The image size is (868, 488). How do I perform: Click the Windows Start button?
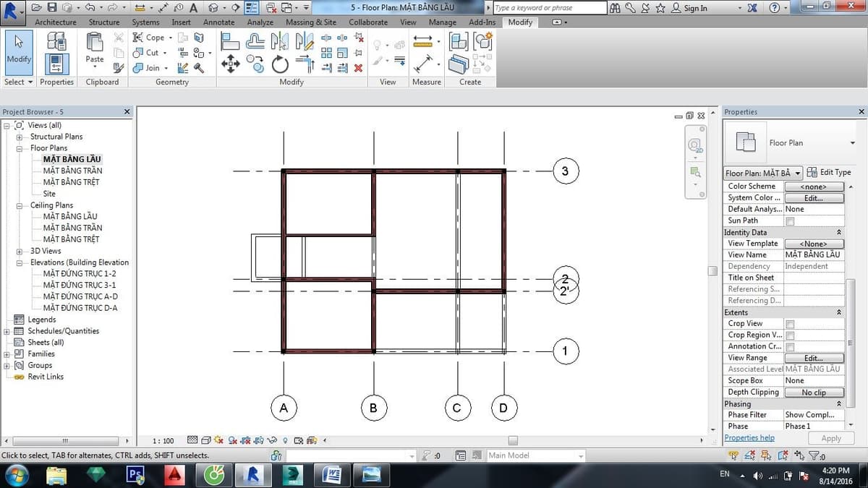[x=16, y=475]
